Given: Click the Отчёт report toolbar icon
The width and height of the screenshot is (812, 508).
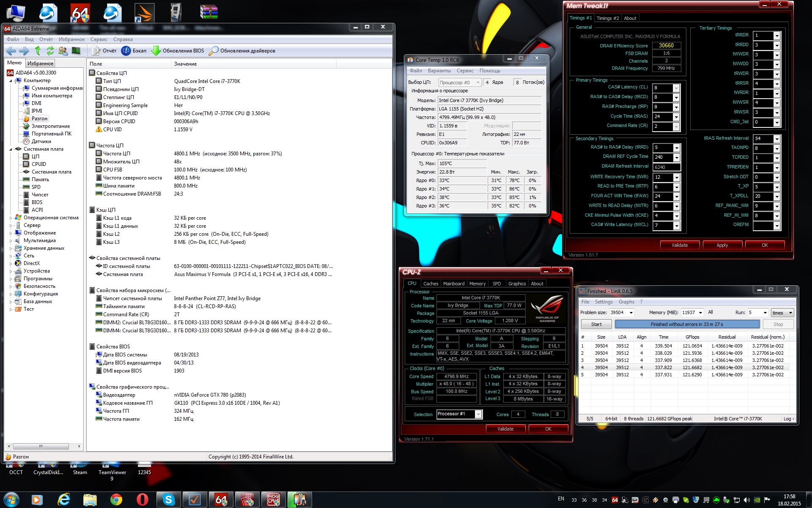Looking at the screenshot, I should point(96,51).
